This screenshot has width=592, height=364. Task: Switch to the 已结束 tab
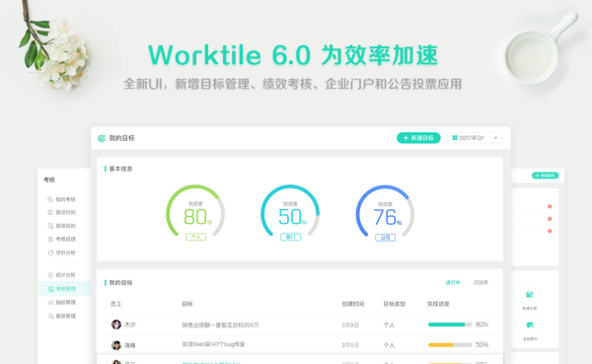tap(481, 282)
